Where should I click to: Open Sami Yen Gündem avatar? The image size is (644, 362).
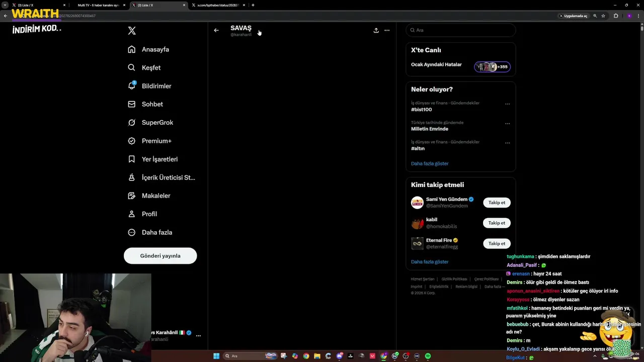(x=417, y=203)
